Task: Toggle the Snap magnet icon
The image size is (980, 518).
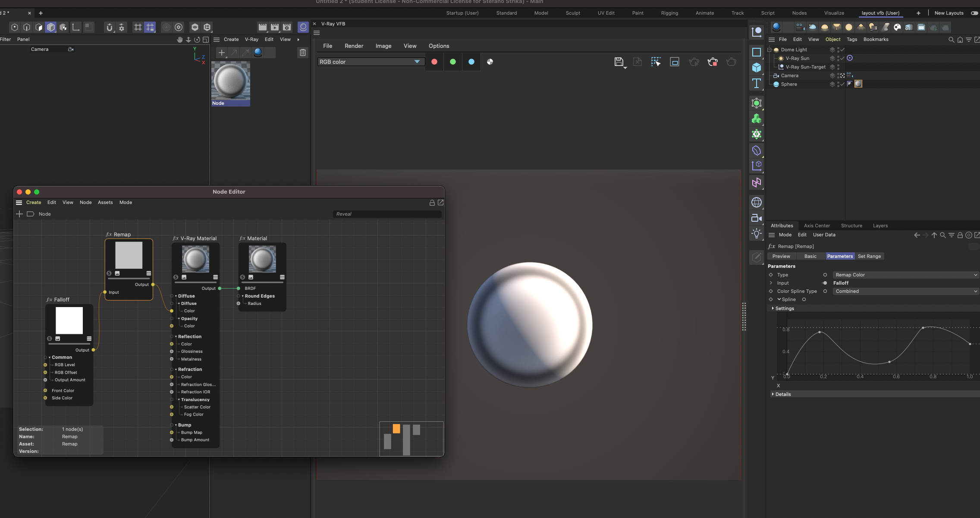Action: click(110, 27)
